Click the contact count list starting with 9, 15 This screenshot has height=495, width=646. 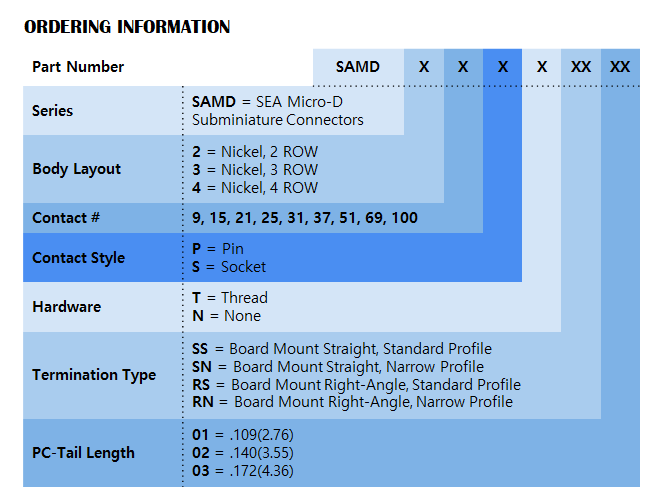click(305, 218)
